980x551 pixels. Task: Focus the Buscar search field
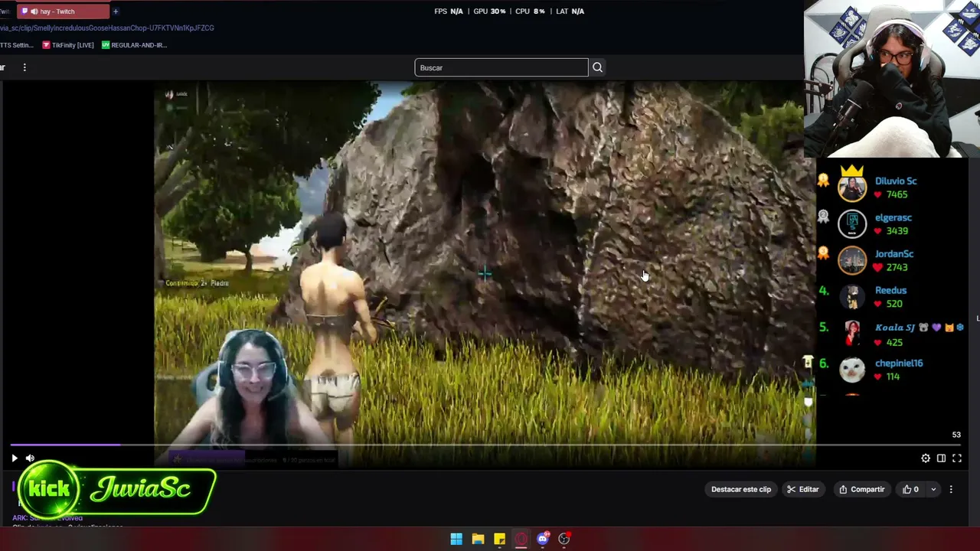point(501,67)
